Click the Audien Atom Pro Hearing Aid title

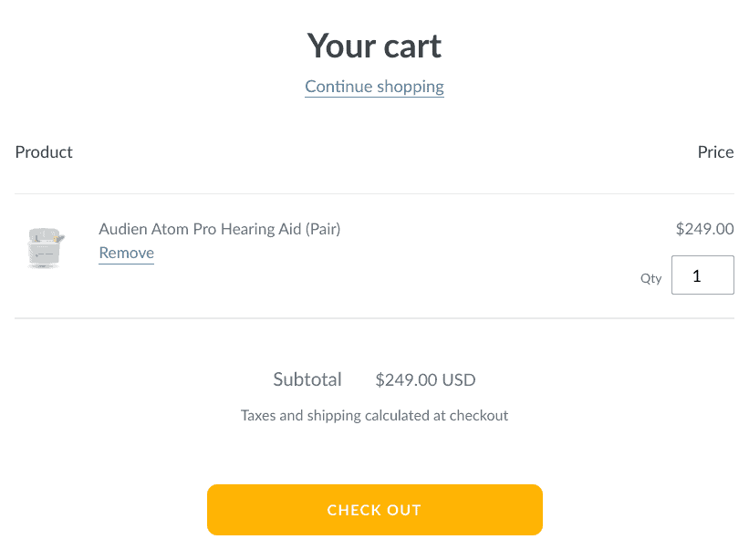point(219,229)
